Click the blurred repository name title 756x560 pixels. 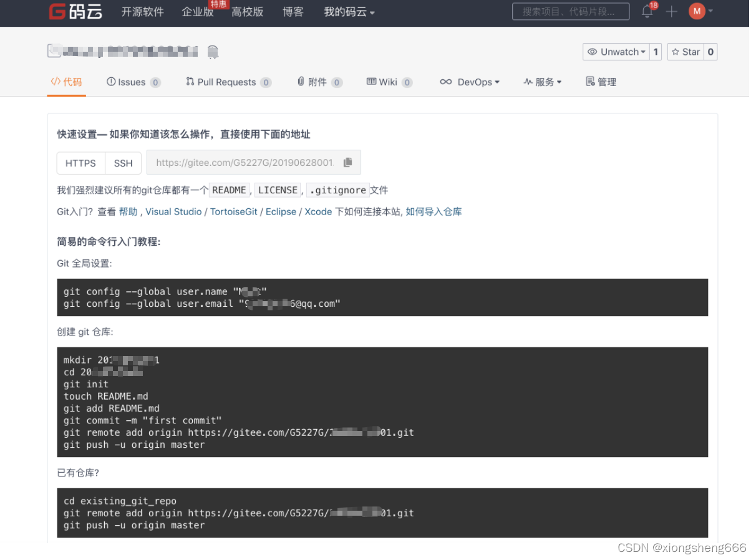point(123,51)
